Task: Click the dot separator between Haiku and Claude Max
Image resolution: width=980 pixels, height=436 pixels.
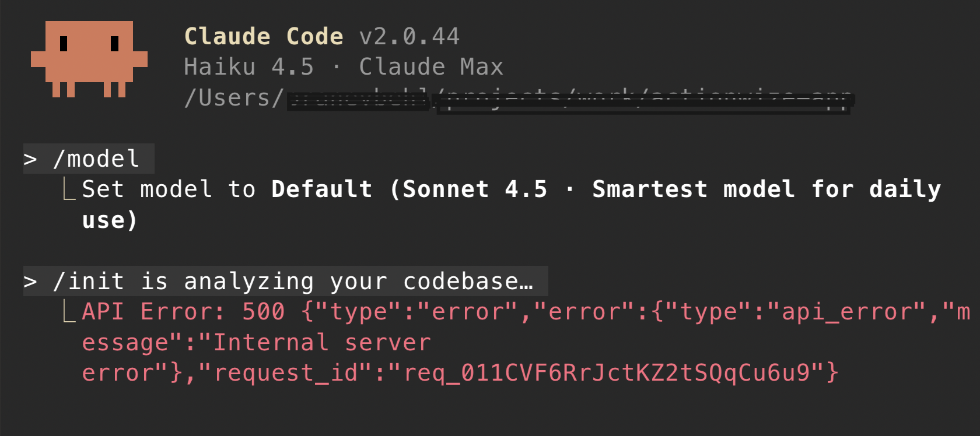Action: pos(337,67)
